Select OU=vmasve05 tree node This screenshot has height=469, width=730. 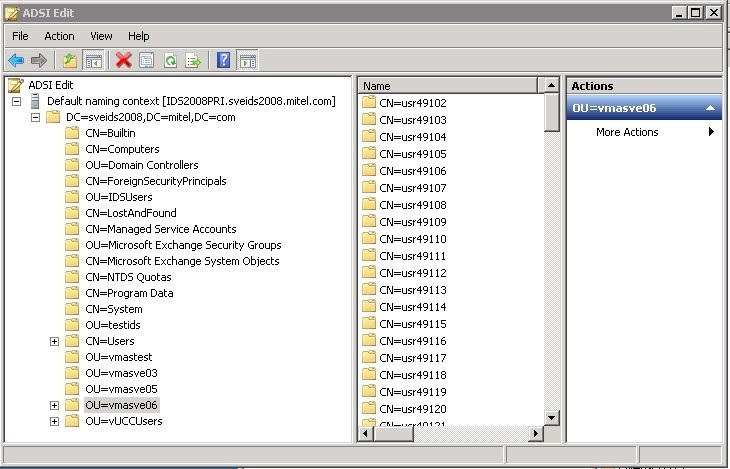point(121,389)
